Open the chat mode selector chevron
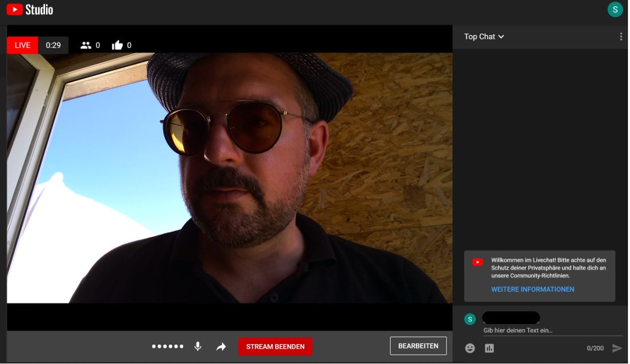This screenshot has width=630, height=364. click(501, 36)
